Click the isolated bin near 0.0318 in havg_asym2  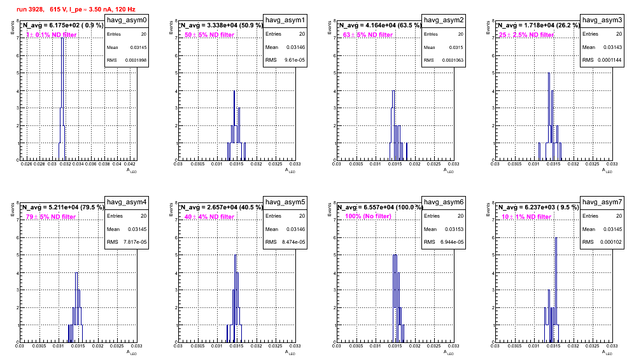[x=406, y=151]
